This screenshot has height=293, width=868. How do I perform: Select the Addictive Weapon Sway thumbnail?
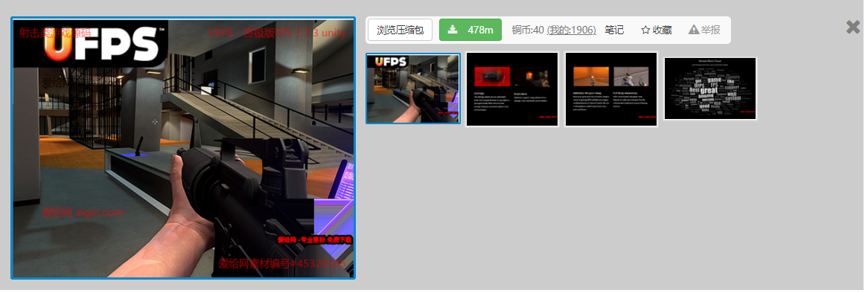(x=611, y=89)
